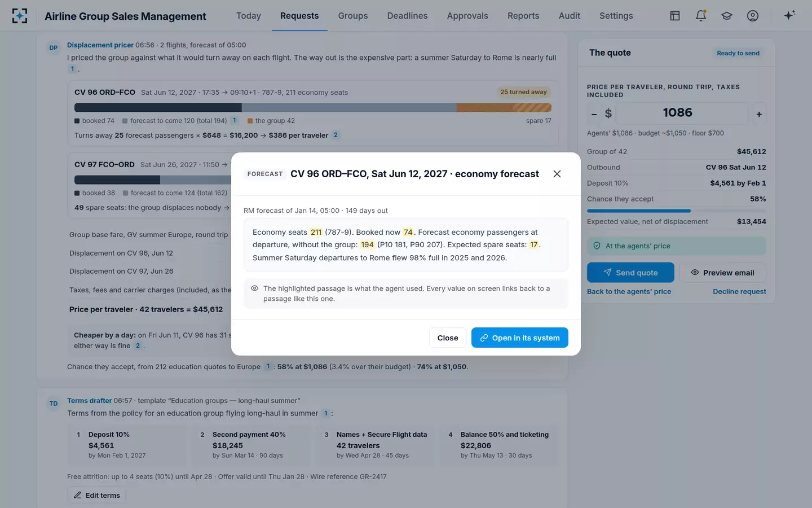This screenshot has width=812, height=508.
Task: Click the At the agents' price banner
Action: tap(677, 246)
